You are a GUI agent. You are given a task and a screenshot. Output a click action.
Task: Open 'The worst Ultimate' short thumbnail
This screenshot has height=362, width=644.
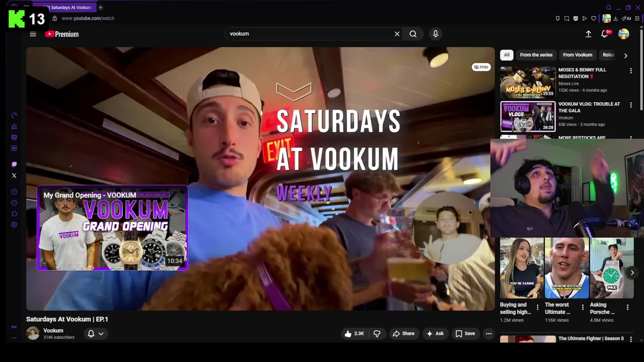(x=567, y=268)
